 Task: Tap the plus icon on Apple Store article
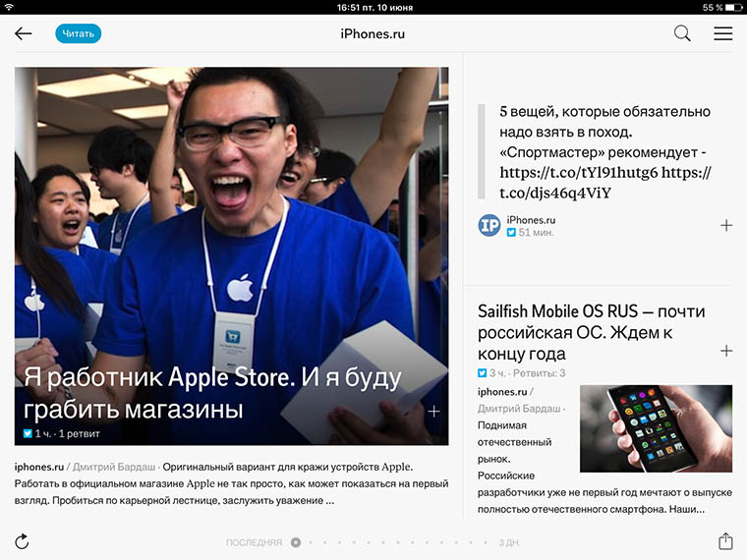pos(433,412)
